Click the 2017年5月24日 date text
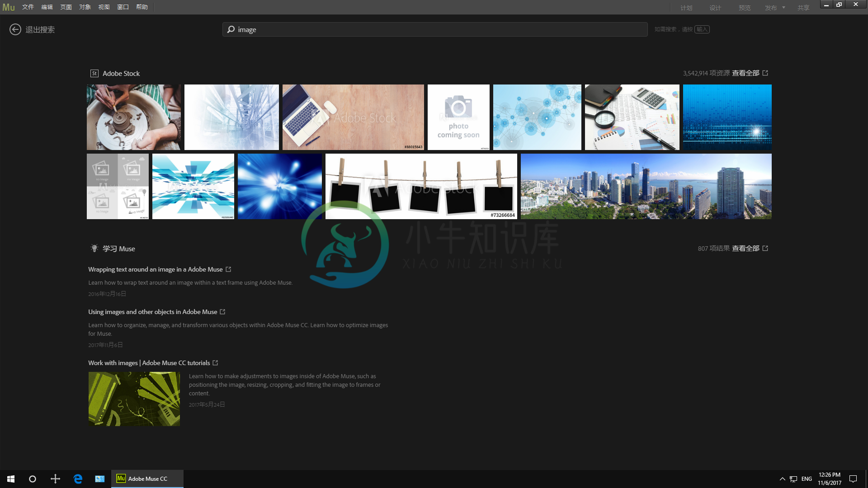Screen dimensions: 868x488 (207, 404)
